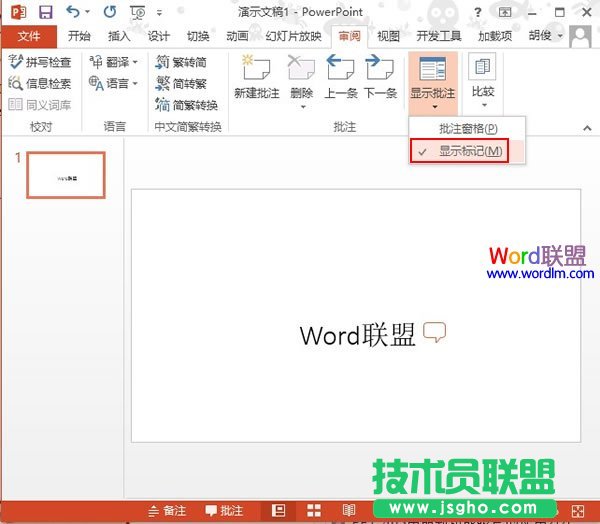Convert Traditional to Simplified (繁转简)

point(185,61)
